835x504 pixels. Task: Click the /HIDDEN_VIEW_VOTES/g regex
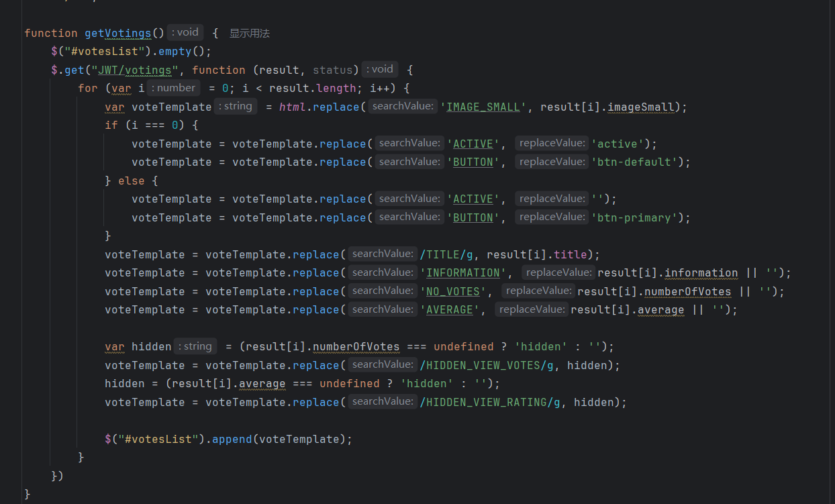coord(493,365)
